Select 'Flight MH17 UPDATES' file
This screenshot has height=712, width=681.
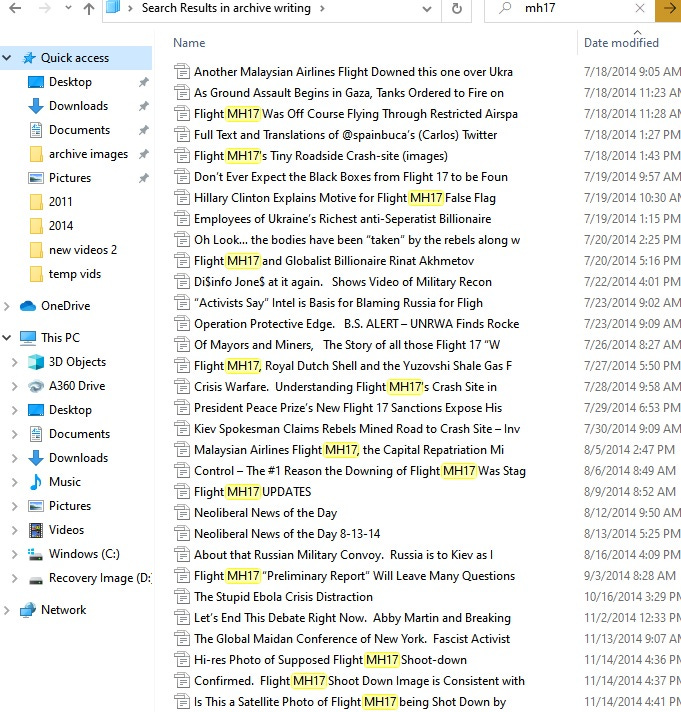[x=252, y=492]
